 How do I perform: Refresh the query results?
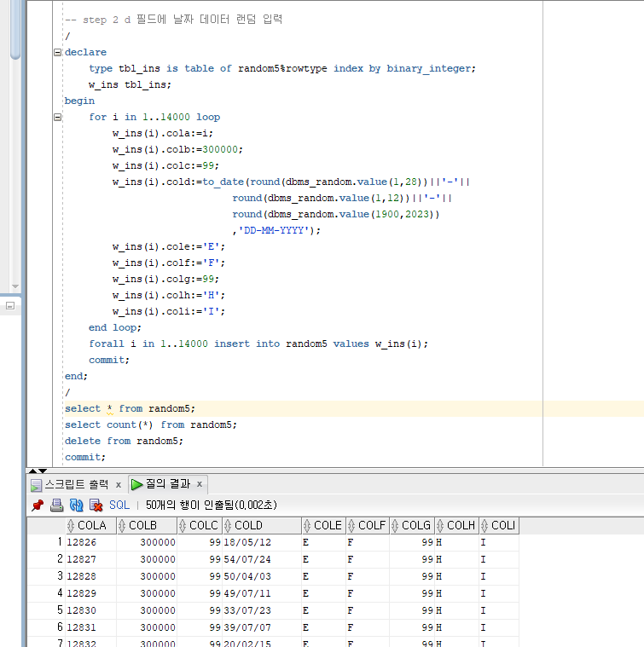click(77, 505)
